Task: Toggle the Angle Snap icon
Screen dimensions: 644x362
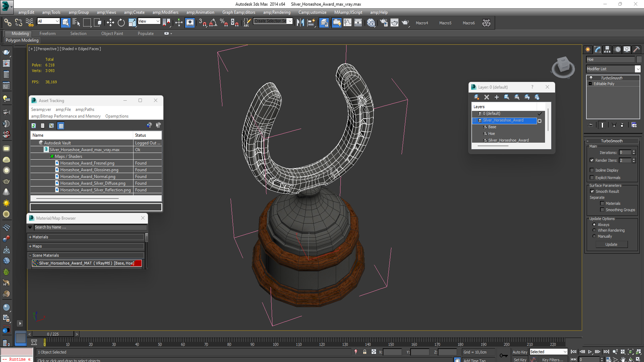Action: click(x=213, y=22)
